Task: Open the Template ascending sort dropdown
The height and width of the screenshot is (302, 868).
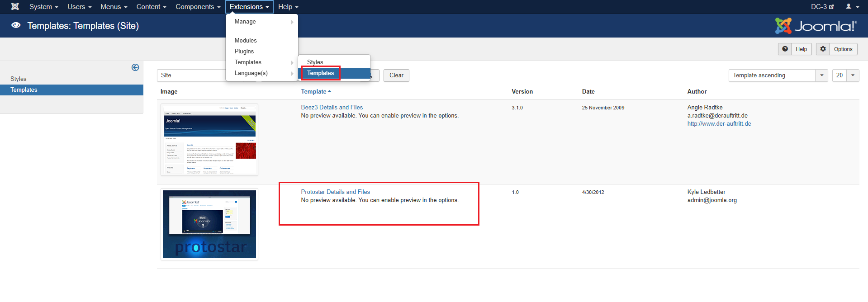Action: 778,75
